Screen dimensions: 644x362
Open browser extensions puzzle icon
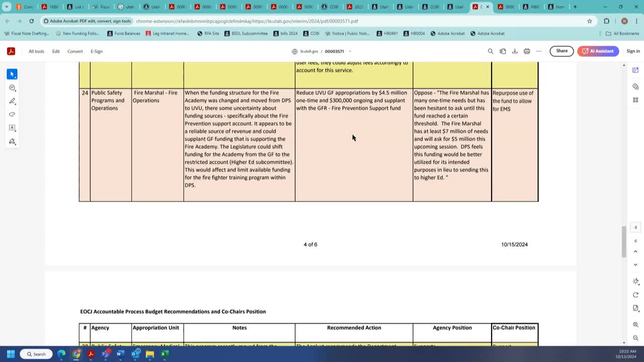pyautogui.click(x=606, y=21)
